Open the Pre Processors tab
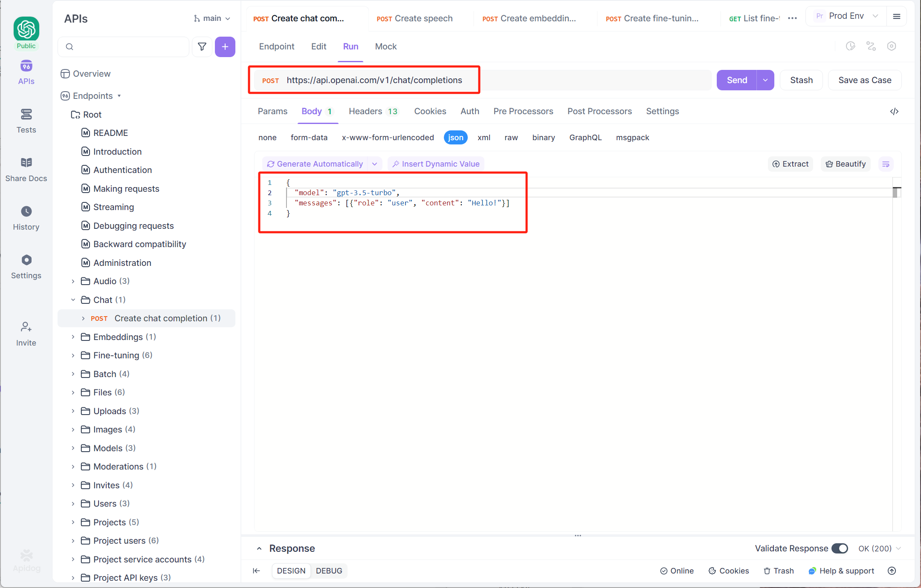Image resolution: width=921 pixels, height=588 pixels. tap(523, 111)
